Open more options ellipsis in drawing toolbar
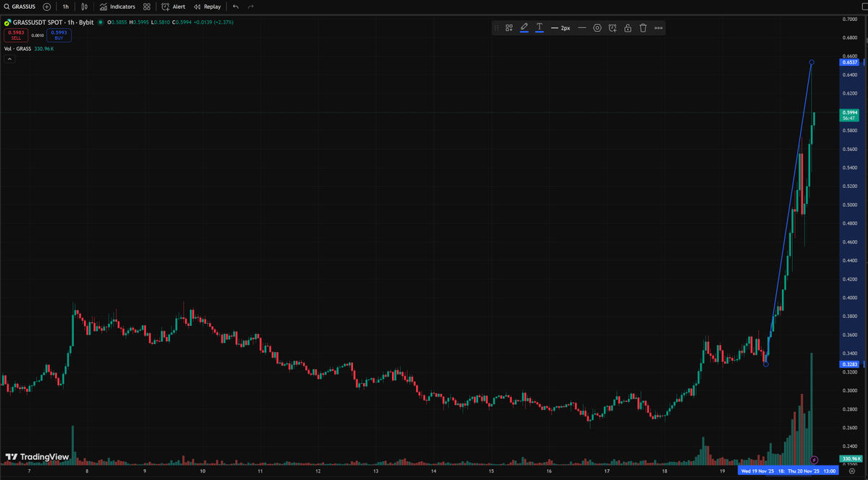Screen dimensions: 868x480 click(x=658, y=28)
